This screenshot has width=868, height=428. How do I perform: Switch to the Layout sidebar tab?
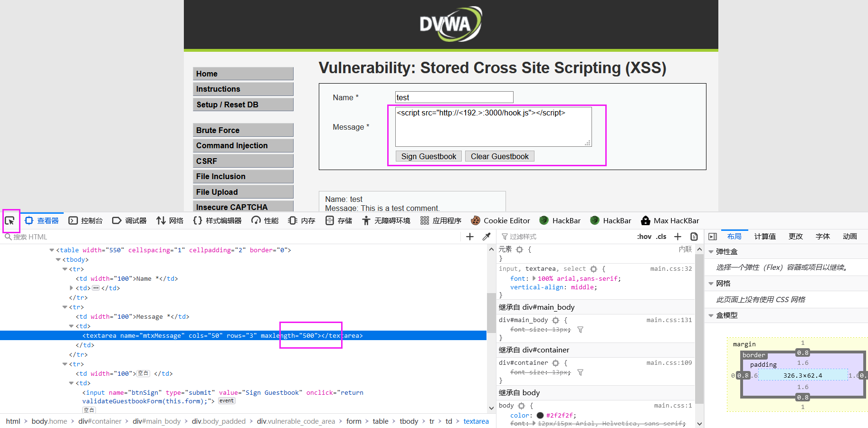point(734,237)
